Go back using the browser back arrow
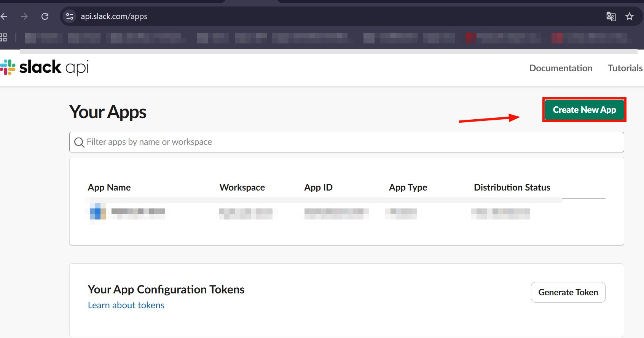Viewport: 644px width, 338px height. tap(4, 16)
